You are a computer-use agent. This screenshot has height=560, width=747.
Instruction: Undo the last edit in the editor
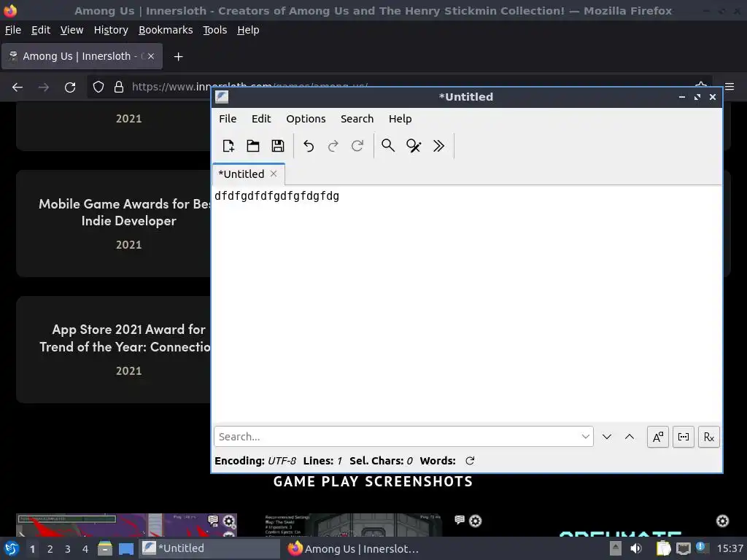(309, 146)
